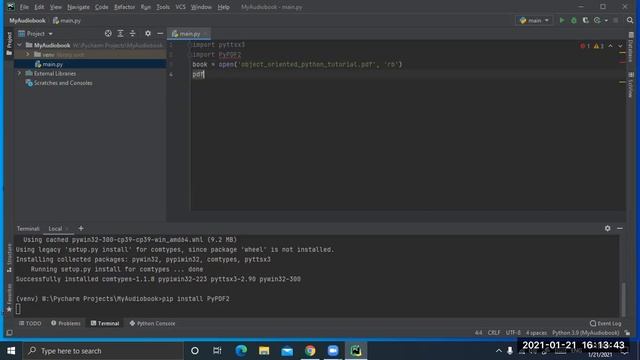Toggle the Database side tool window

click(631, 47)
